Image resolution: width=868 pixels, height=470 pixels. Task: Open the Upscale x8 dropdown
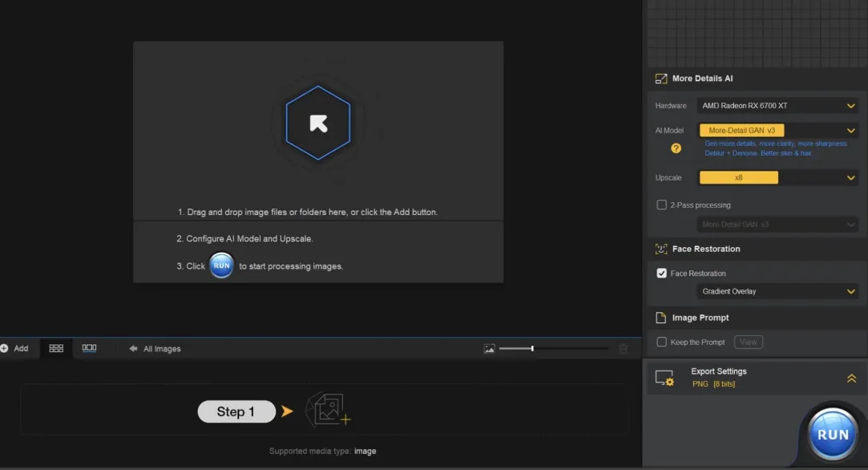tap(777, 177)
